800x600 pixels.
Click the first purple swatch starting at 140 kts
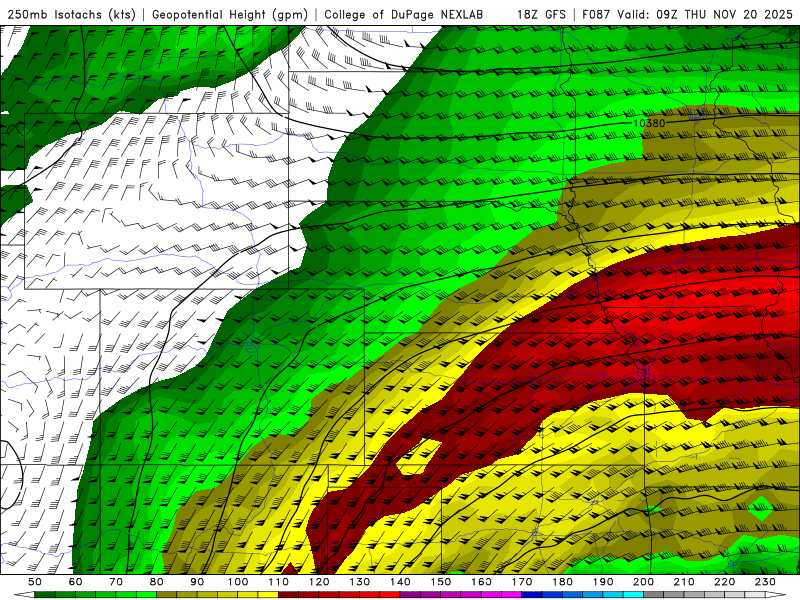point(410,595)
